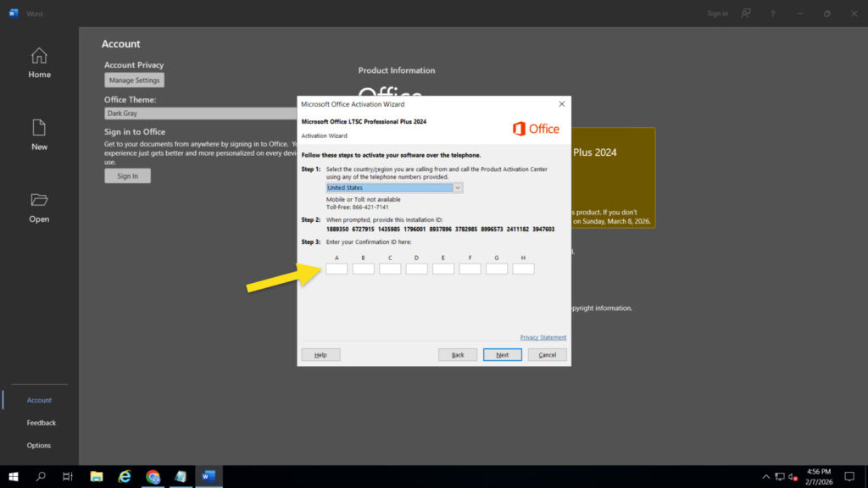Open the Privacy Statement link

click(x=543, y=337)
